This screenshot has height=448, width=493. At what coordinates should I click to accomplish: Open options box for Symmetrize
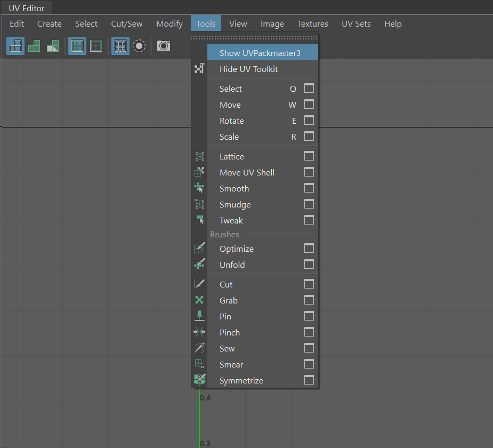pyautogui.click(x=309, y=380)
